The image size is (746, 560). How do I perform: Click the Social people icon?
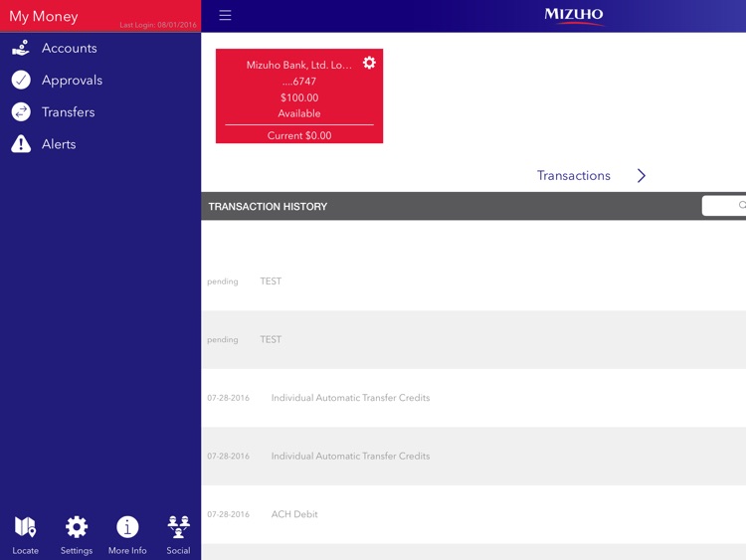[178, 527]
